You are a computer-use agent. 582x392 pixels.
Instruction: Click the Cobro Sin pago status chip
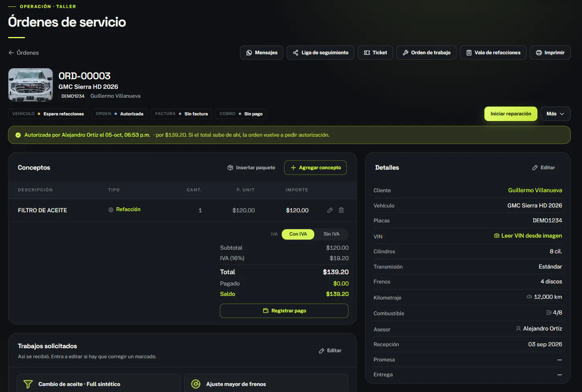[241, 114]
